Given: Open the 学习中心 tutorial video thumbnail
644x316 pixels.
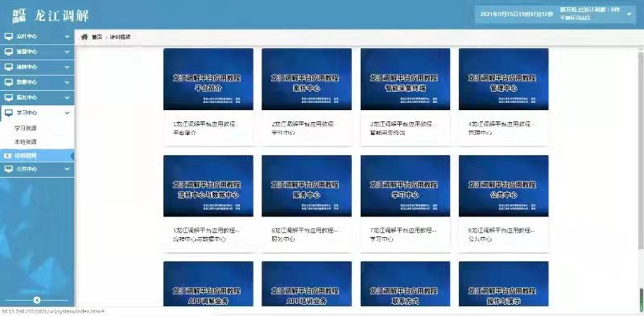Looking at the screenshot, I should [405, 186].
